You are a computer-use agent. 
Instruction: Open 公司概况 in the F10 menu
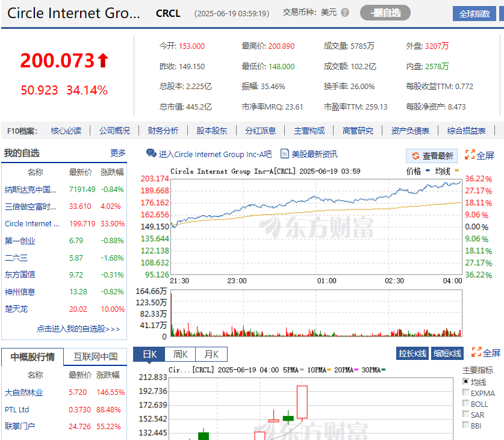click(x=115, y=131)
